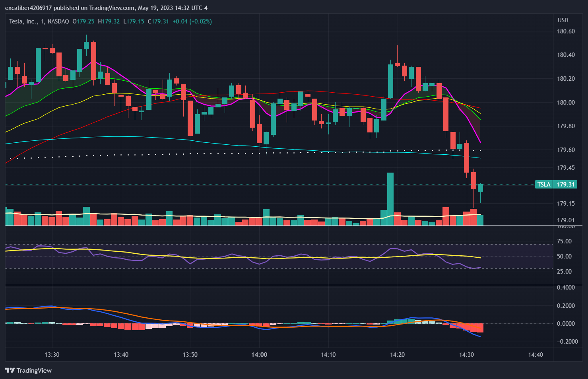The width and height of the screenshot is (588, 379).
Task: Click the 14:10 time axis label
Action: (x=328, y=355)
